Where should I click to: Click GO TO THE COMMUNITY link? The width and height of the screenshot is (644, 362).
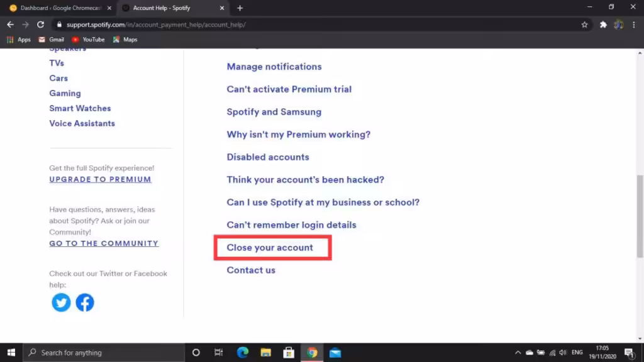[x=104, y=243]
